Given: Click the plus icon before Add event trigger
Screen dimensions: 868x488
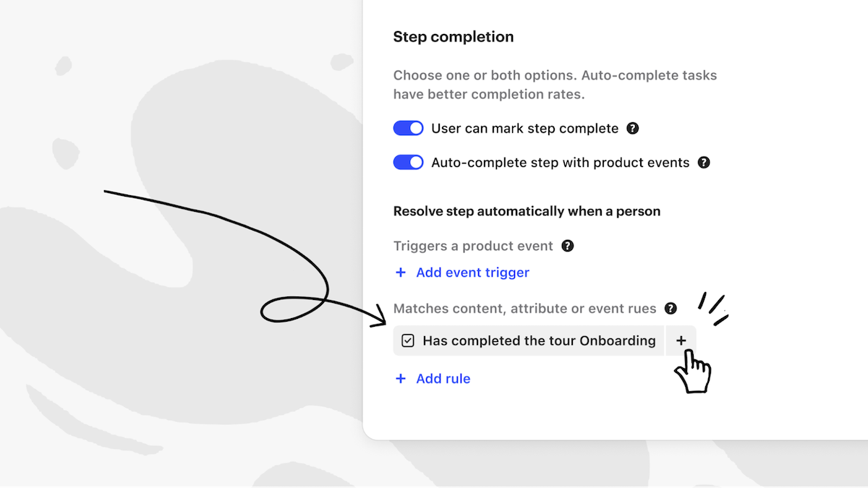Looking at the screenshot, I should 401,273.
